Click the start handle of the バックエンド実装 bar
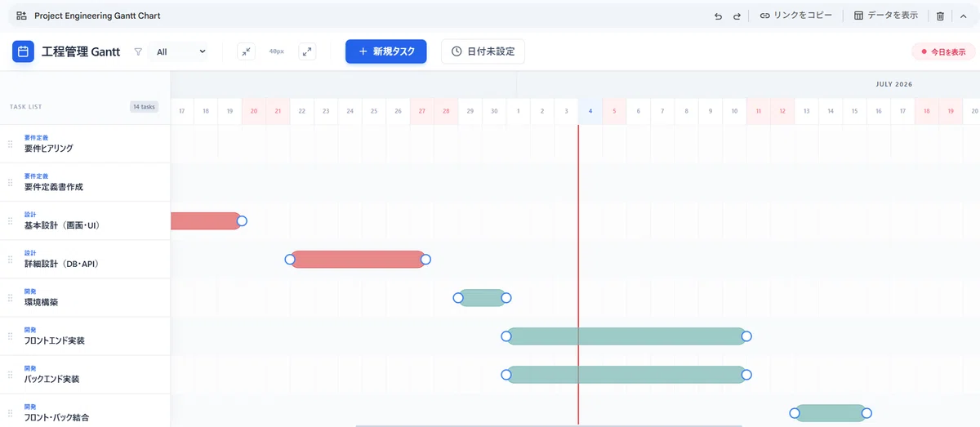 tap(506, 375)
